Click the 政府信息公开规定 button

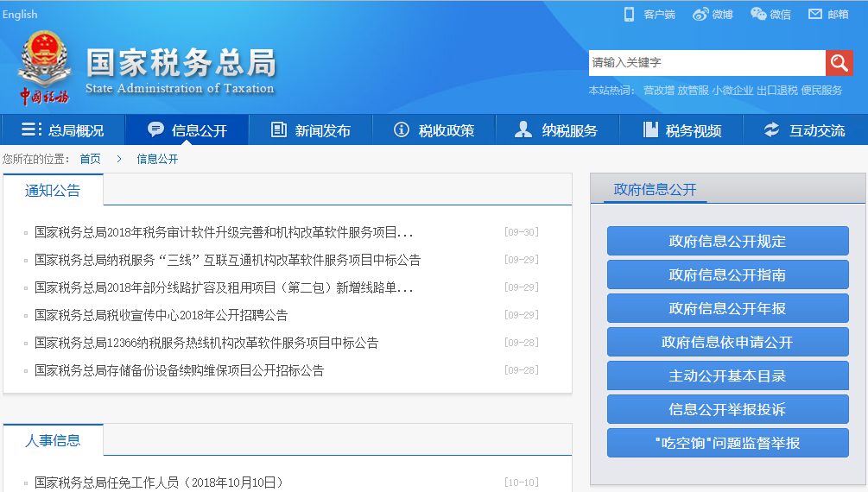pos(728,242)
